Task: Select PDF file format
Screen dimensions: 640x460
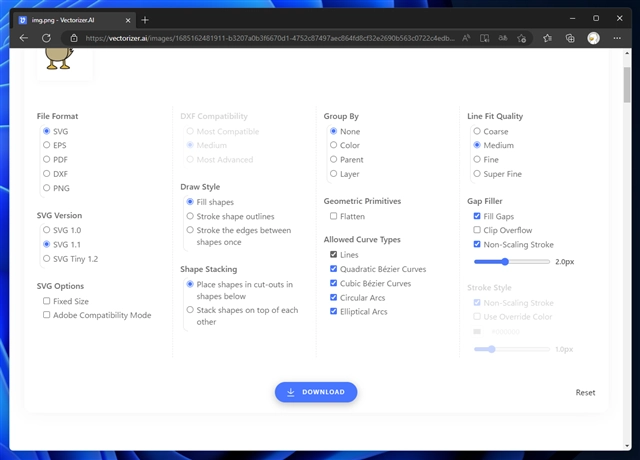Action: pos(47,159)
